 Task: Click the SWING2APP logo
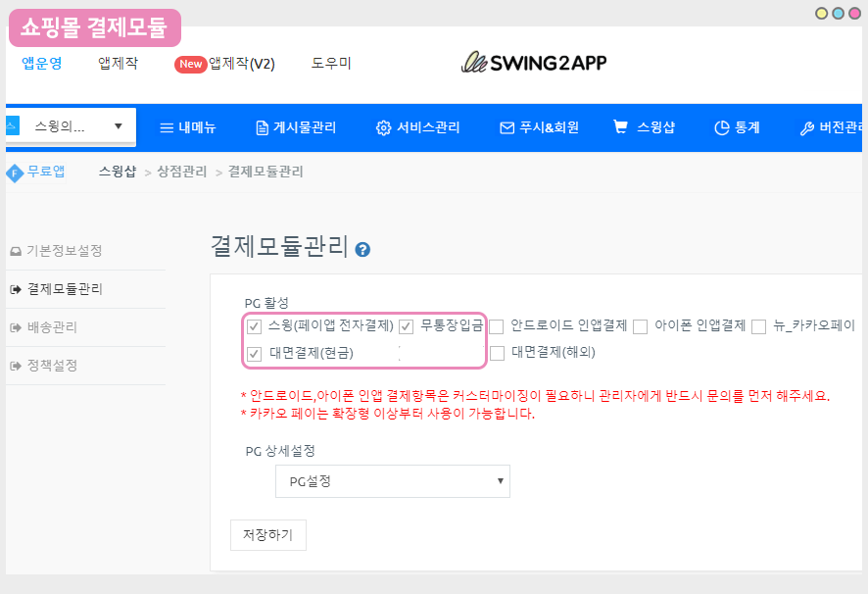[x=535, y=63]
